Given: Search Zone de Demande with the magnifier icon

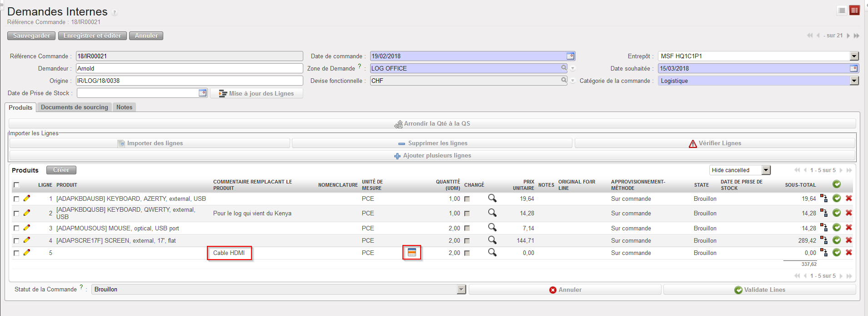Looking at the screenshot, I should (x=564, y=68).
